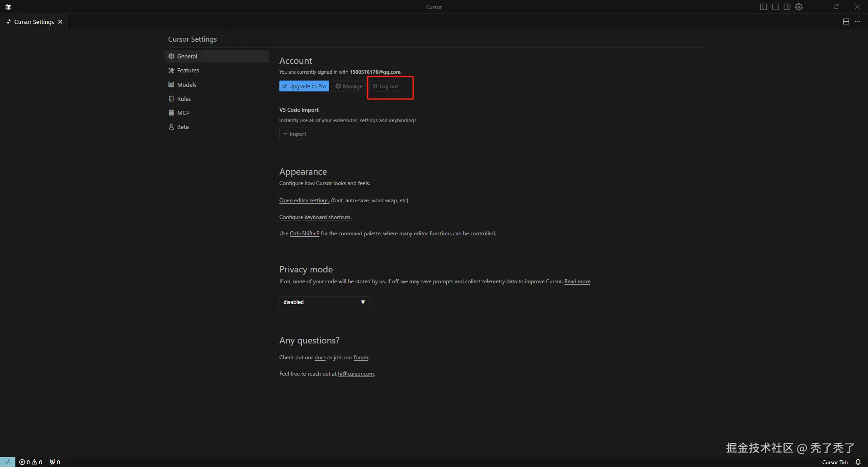Open the MCP settings section
Image resolution: width=868 pixels, height=467 pixels.
183,113
